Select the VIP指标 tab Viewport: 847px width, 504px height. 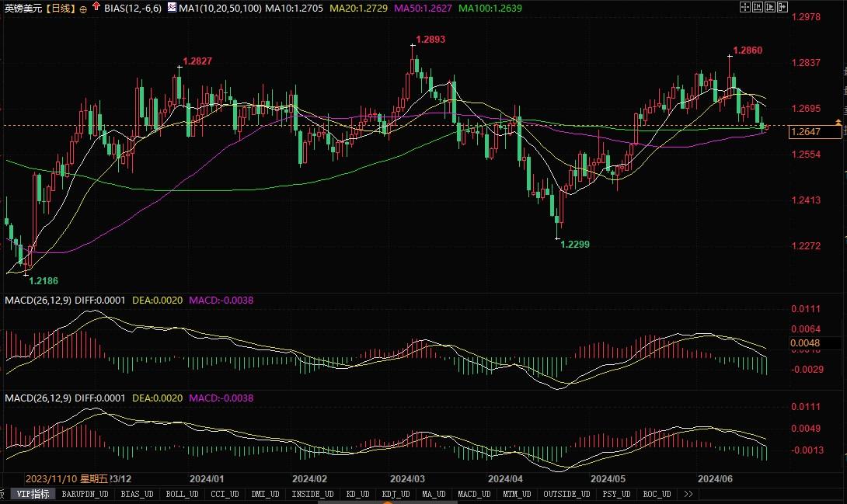point(33,494)
